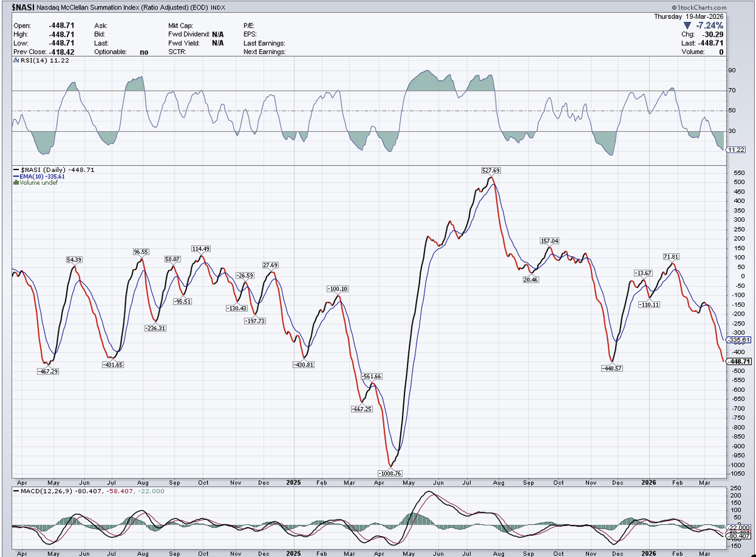Click the Volume undef legend entry
The width and height of the screenshot is (756, 557).
click(x=36, y=183)
